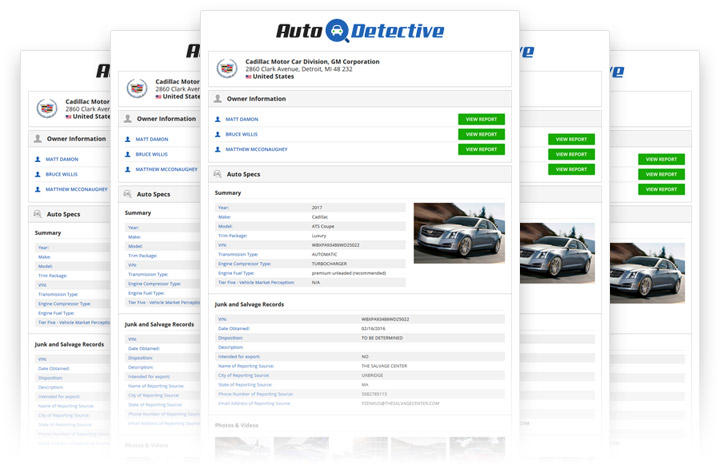
Task: Click Auto Specs search icon in far-left report
Action: pos(38,214)
